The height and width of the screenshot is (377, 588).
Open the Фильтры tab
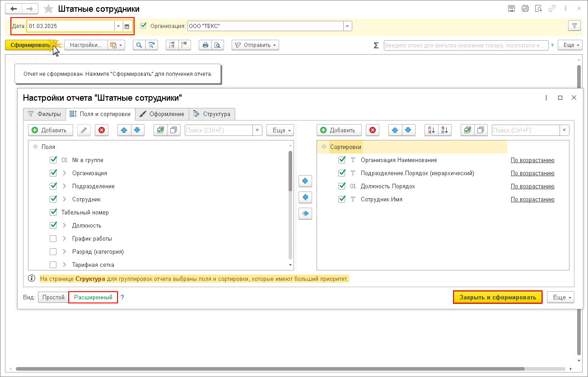click(44, 114)
